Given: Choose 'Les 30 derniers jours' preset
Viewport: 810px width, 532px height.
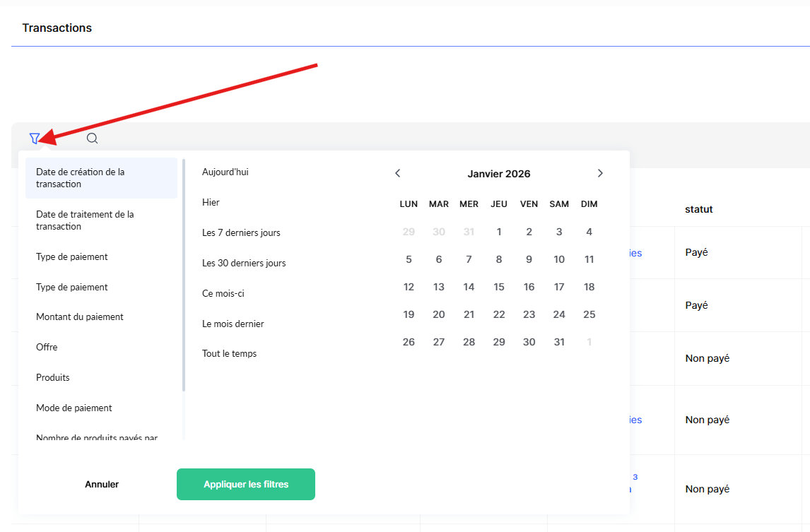Looking at the screenshot, I should coord(244,264).
